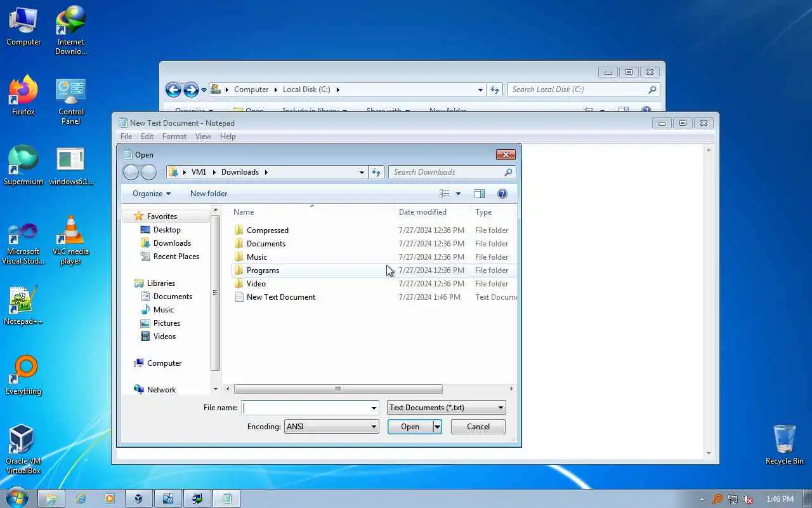The height and width of the screenshot is (508, 812).
Task: Select Pictures under Libraries
Action: pyautogui.click(x=167, y=323)
